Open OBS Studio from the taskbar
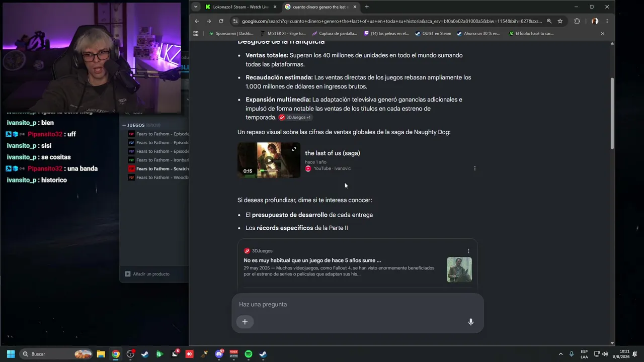This screenshot has width=644, height=362. pyautogui.click(x=130, y=354)
